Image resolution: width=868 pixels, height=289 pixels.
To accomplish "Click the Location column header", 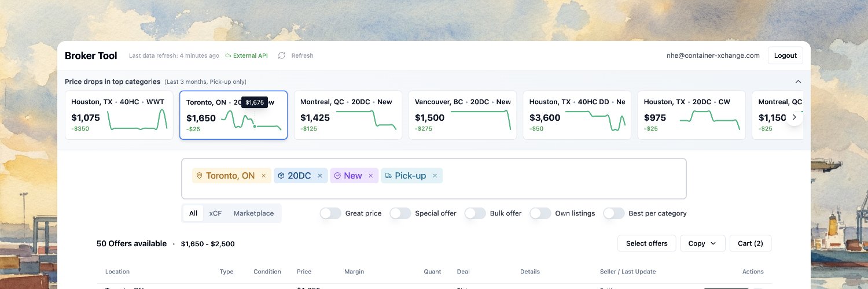I will coord(117,272).
